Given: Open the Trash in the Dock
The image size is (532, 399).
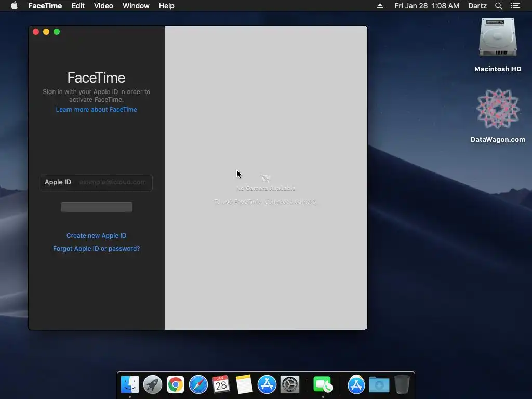Looking at the screenshot, I should pyautogui.click(x=402, y=385).
